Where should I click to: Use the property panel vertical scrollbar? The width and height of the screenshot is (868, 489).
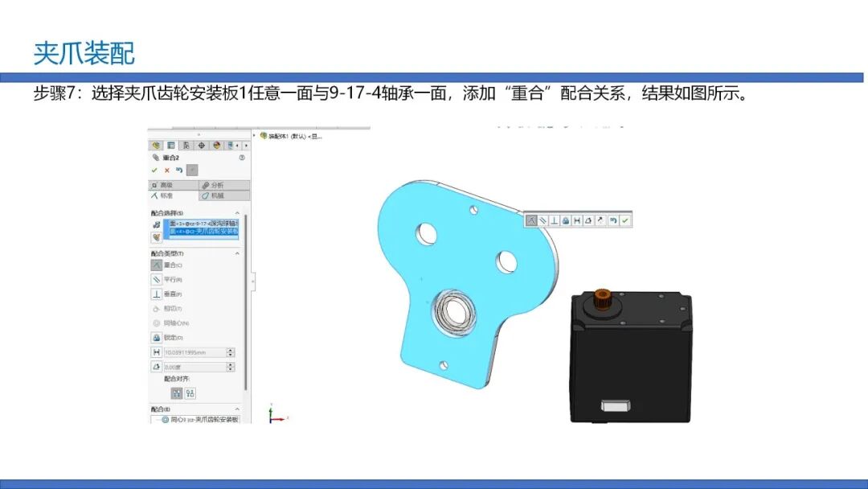coord(246,302)
